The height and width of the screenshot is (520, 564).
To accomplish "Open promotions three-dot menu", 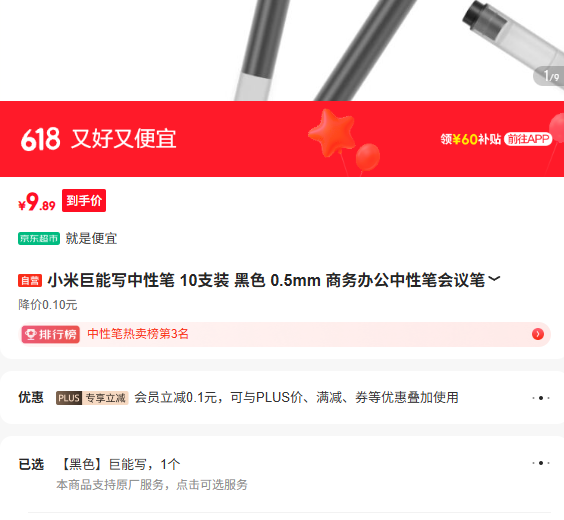I will coord(541,398).
